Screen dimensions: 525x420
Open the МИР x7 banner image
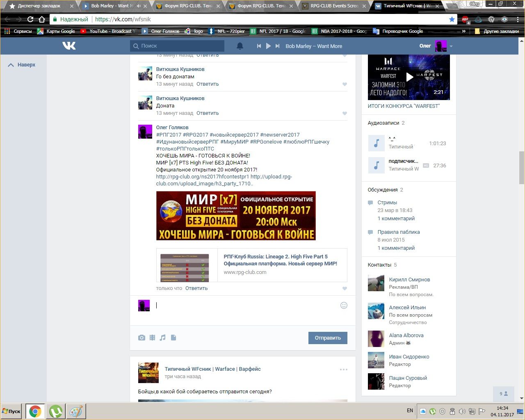tap(236, 216)
